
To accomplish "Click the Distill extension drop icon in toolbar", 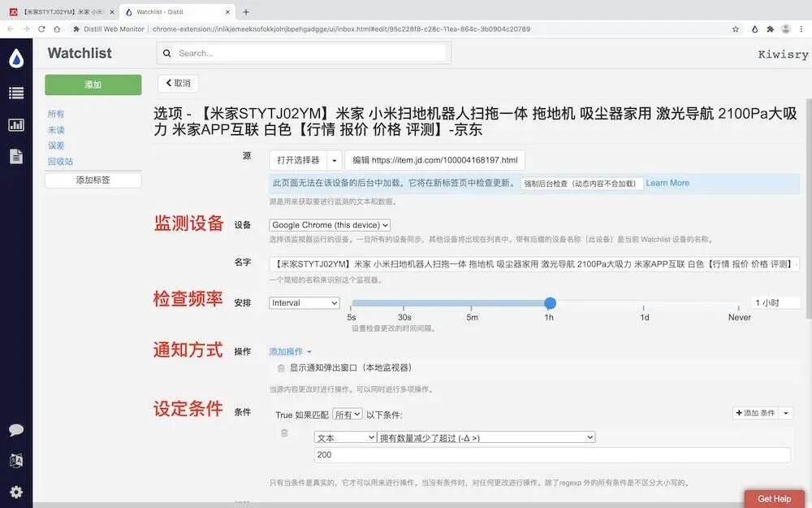I will (x=754, y=29).
